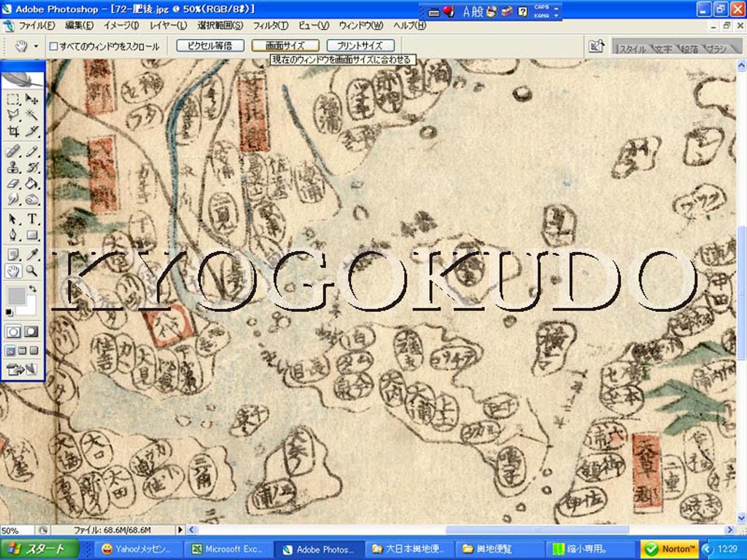Open イメージ(I) menu

[x=121, y=26]
